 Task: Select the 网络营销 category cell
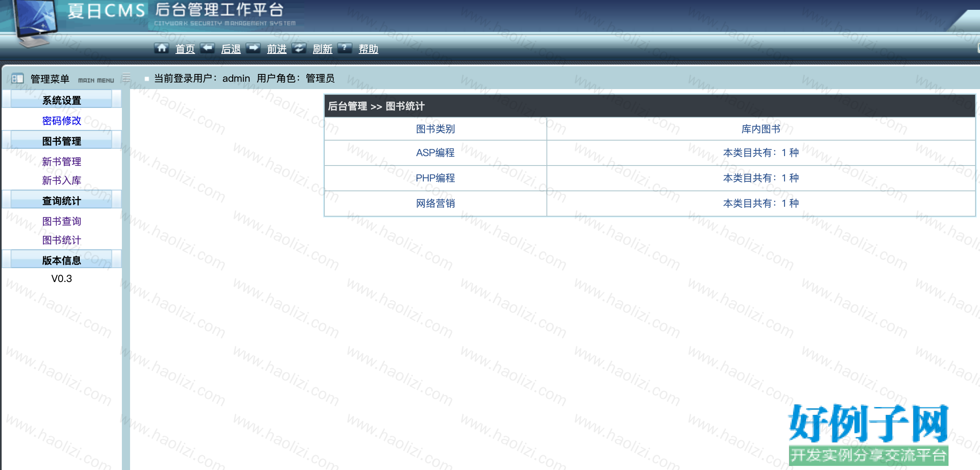click(436, 204)
